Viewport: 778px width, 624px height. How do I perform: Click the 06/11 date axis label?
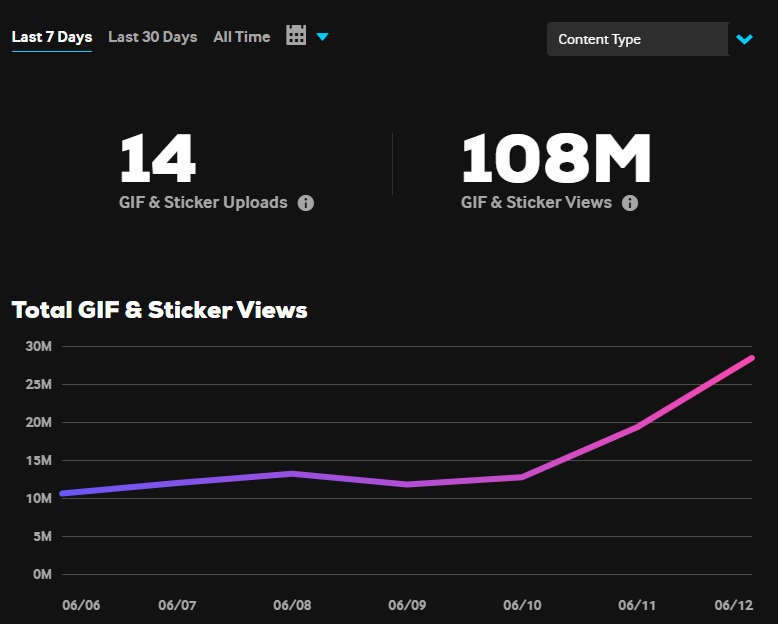point(637,606)
